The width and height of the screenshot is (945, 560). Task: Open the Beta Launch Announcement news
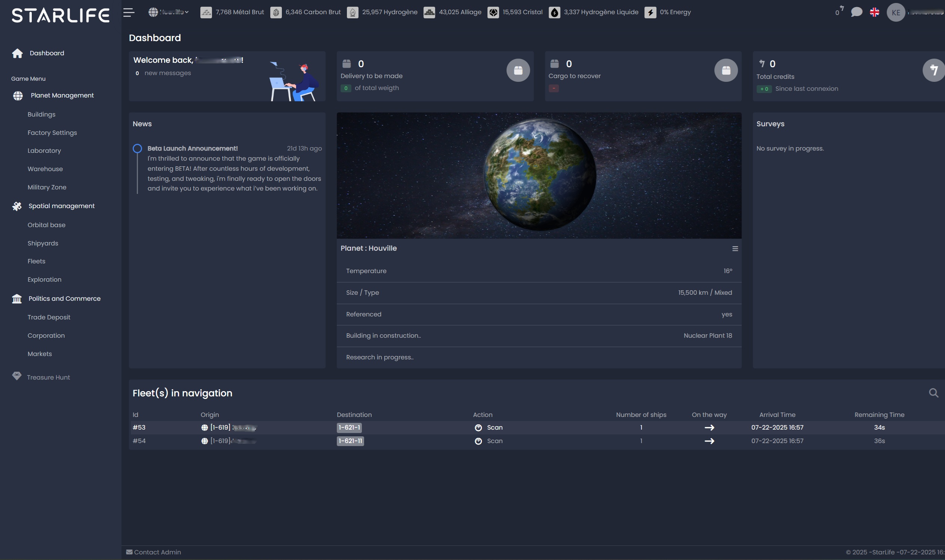point(193,148)
